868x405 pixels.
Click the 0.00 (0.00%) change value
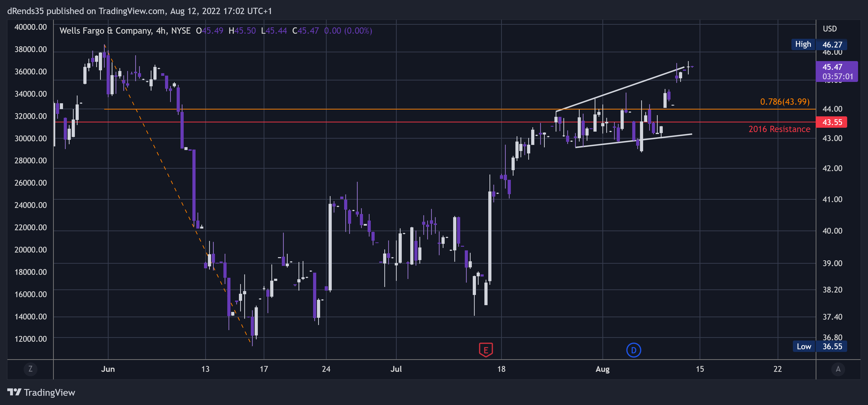pyautogui.click(x=348, y=31)
